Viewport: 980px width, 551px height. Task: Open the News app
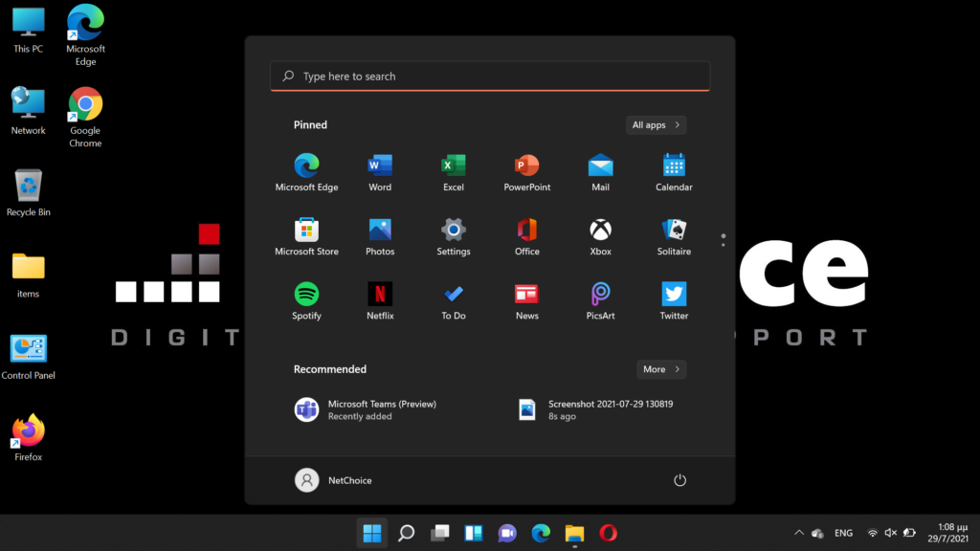[x=527, y=300]
